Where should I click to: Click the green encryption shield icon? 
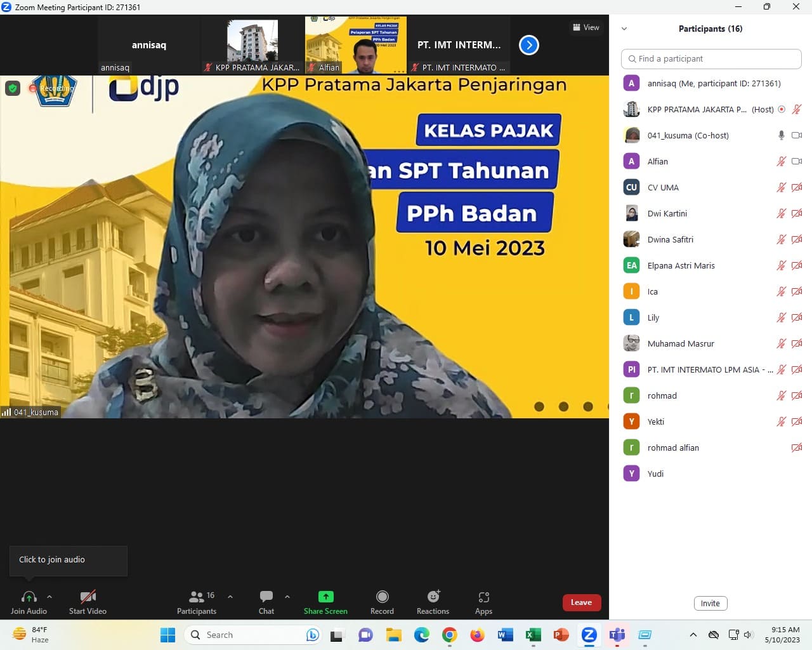tap(13, 88)
